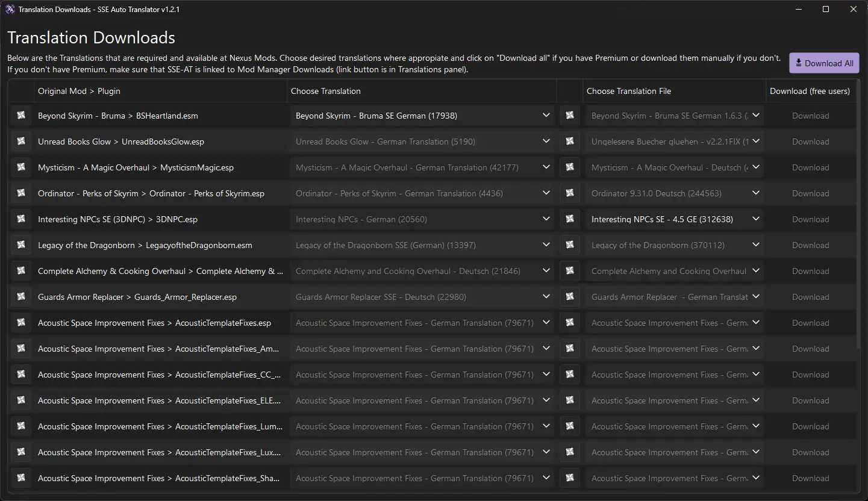The image size is (868, 501).
Task: Click the Choose Translation column header
Action: point(422,91)
